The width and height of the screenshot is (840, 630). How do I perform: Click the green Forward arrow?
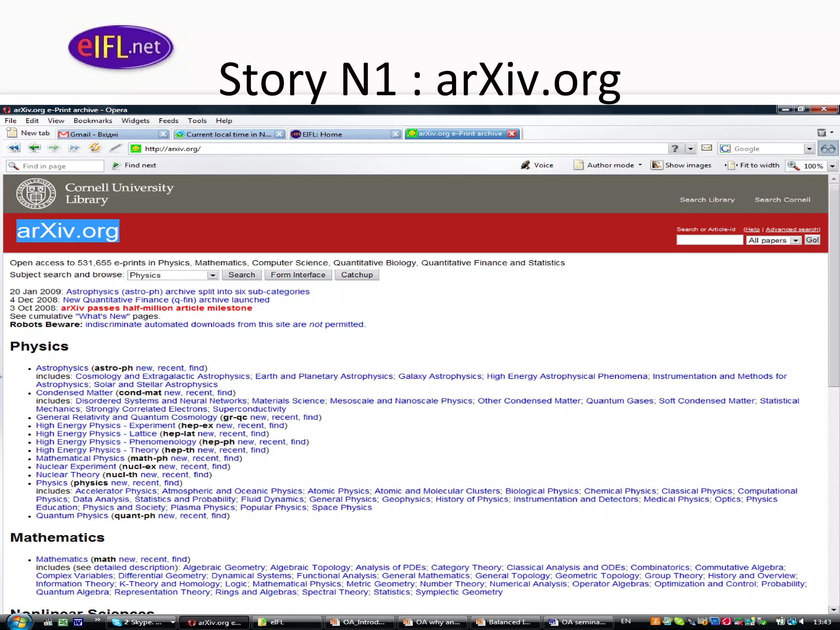point(54,148)
